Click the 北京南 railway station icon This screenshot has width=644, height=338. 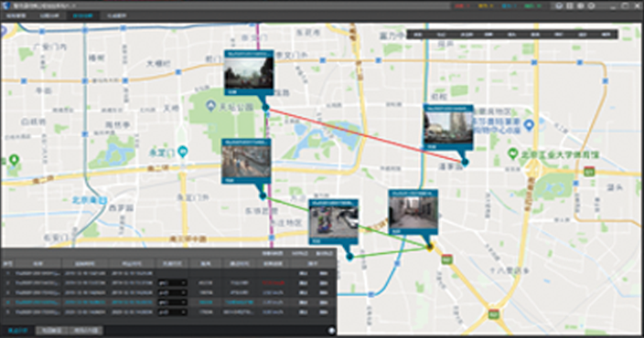tap(102, 200)
